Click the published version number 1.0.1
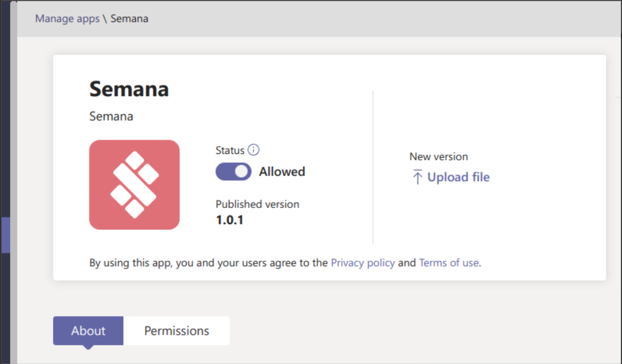Viewport: 622px width, 364px height. click(229, 220)
